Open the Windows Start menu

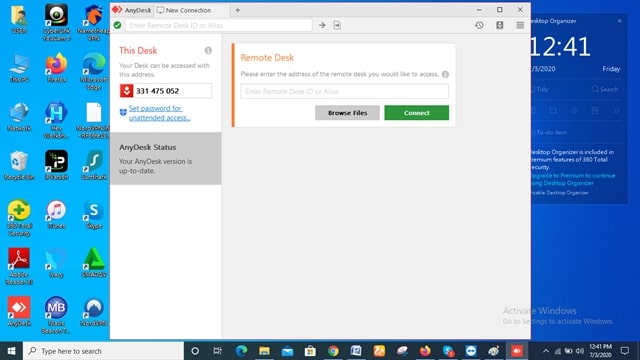(11, 351)
